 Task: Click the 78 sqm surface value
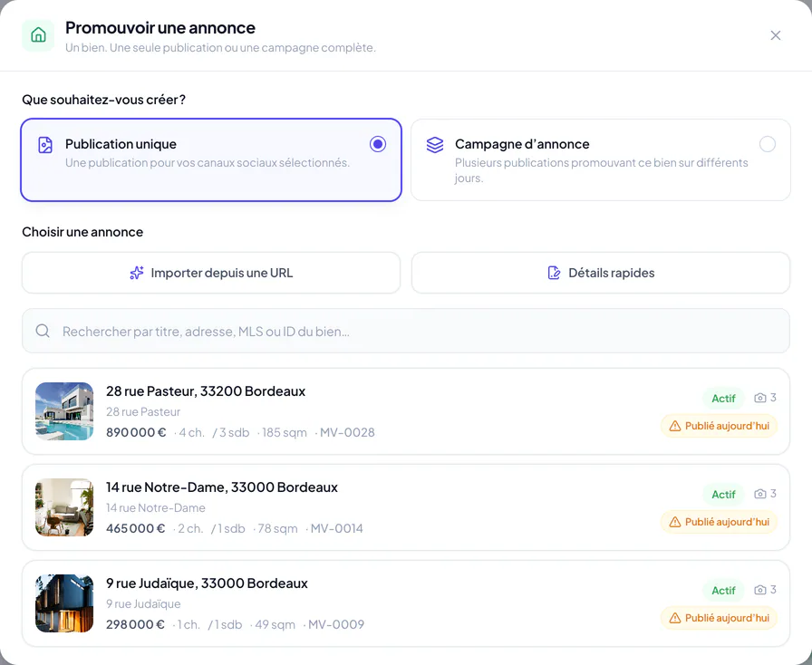coord(277,528)
